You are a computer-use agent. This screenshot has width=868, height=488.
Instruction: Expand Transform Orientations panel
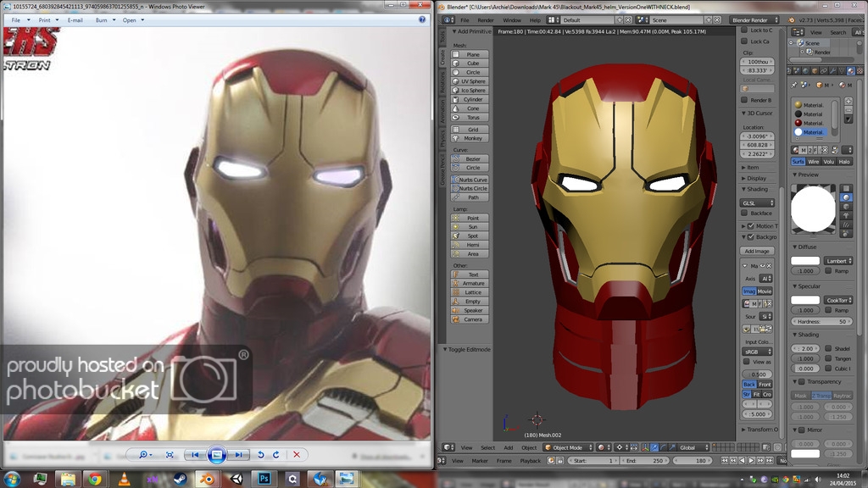(x=759, y=430)
